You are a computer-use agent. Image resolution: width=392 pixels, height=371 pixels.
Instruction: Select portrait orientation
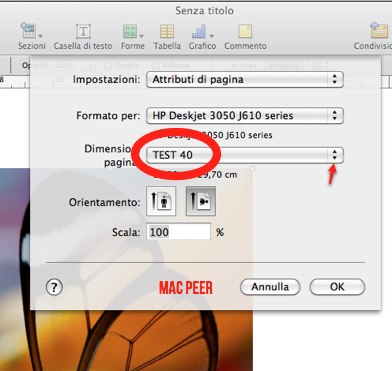pos(161,201)
